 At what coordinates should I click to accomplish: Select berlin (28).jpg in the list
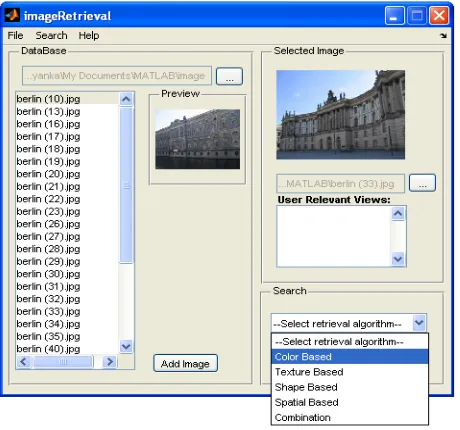click(67, 249)
